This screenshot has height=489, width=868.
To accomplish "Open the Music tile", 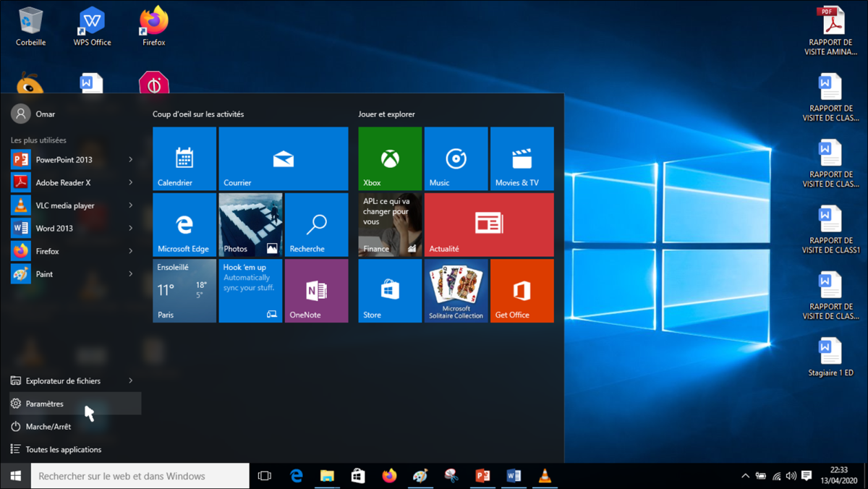I will point(456,158).
